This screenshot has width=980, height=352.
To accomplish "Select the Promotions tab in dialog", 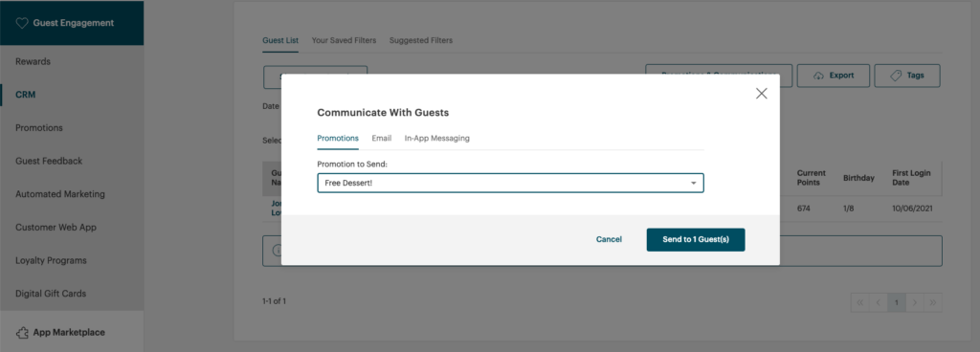I will [338, 139].
